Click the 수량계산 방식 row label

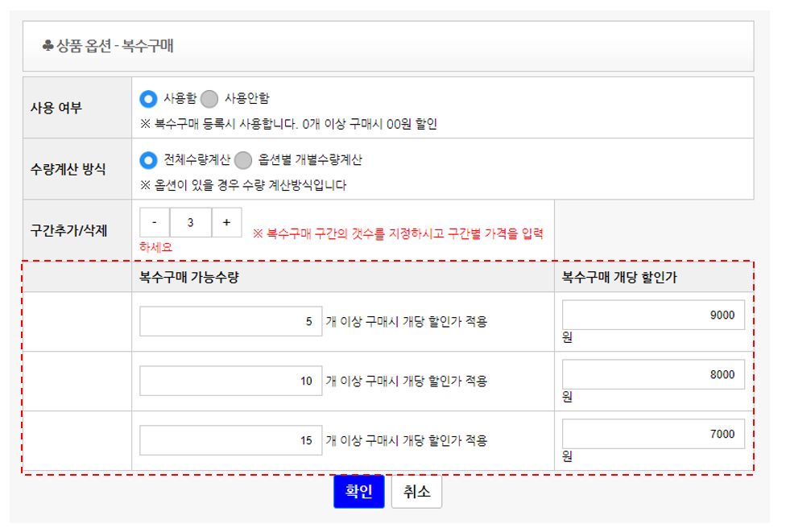pyautogui.click(x=68, y=169)
